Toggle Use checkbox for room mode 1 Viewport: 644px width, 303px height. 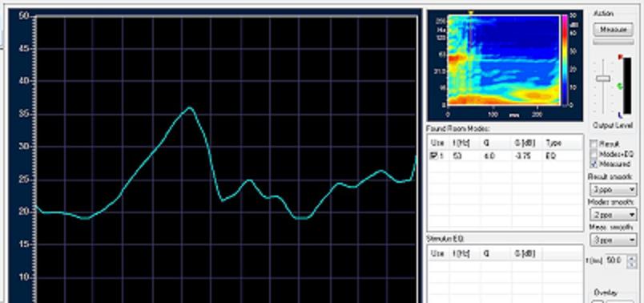432,156
